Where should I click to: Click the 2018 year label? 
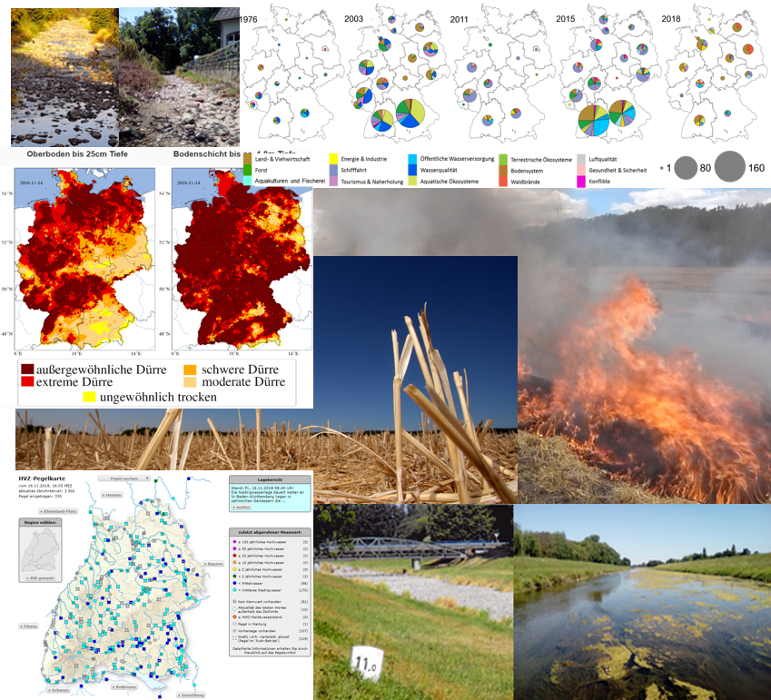point(671,19)
